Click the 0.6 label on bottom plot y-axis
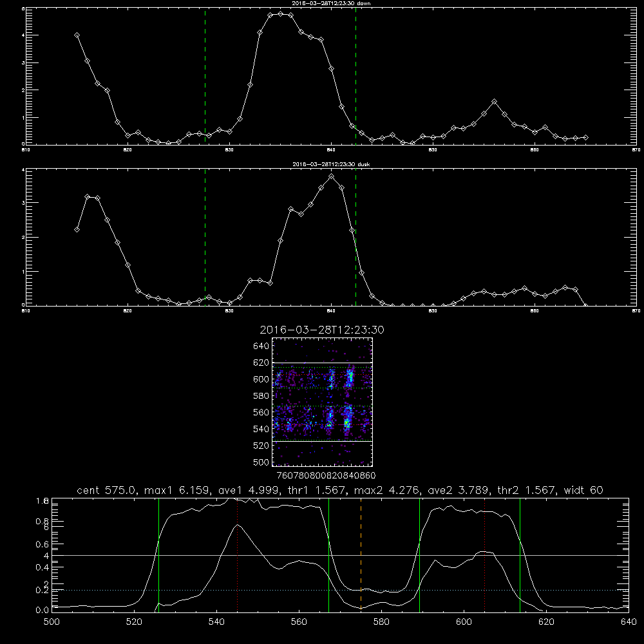 tap(43, 544)
